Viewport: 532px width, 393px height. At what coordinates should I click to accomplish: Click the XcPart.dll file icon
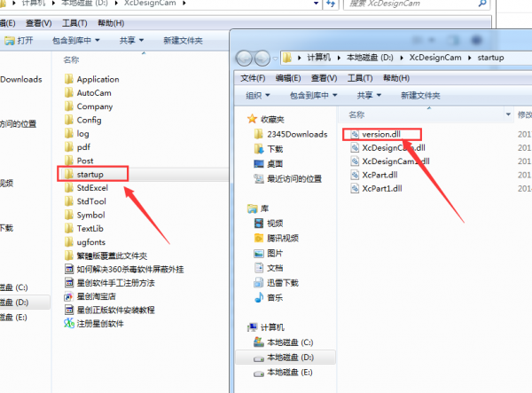(355, 175)
